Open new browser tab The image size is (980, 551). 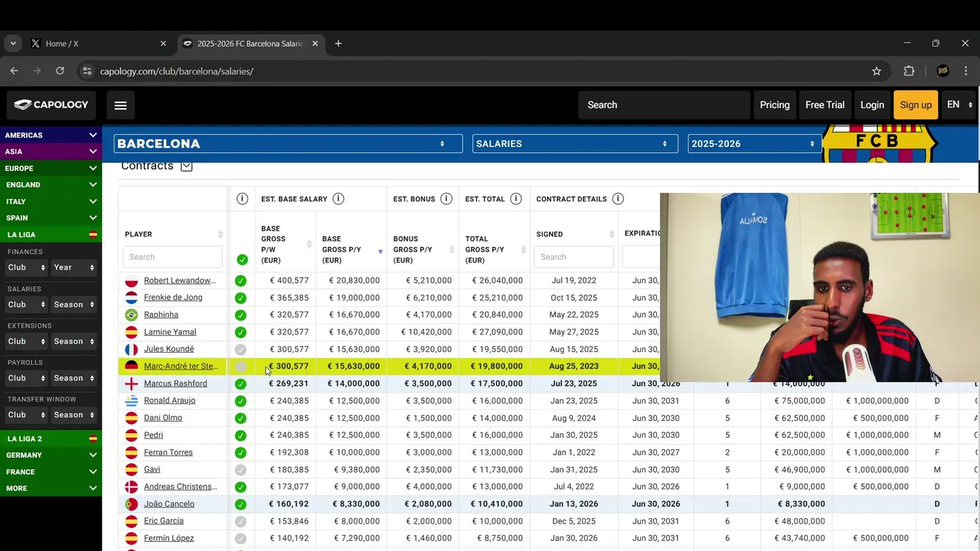pyautogui.click(x=338, y=44)
